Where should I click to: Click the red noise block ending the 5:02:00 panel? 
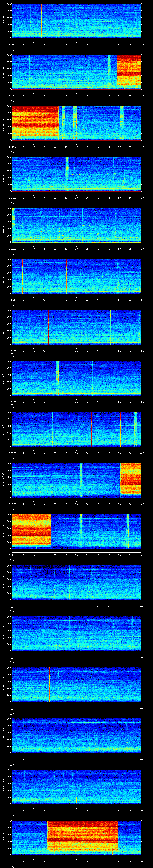point(129,70)
